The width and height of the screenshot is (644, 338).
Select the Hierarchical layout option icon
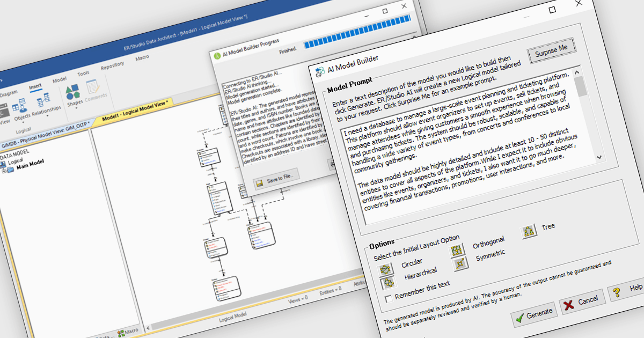pos(388,282)
